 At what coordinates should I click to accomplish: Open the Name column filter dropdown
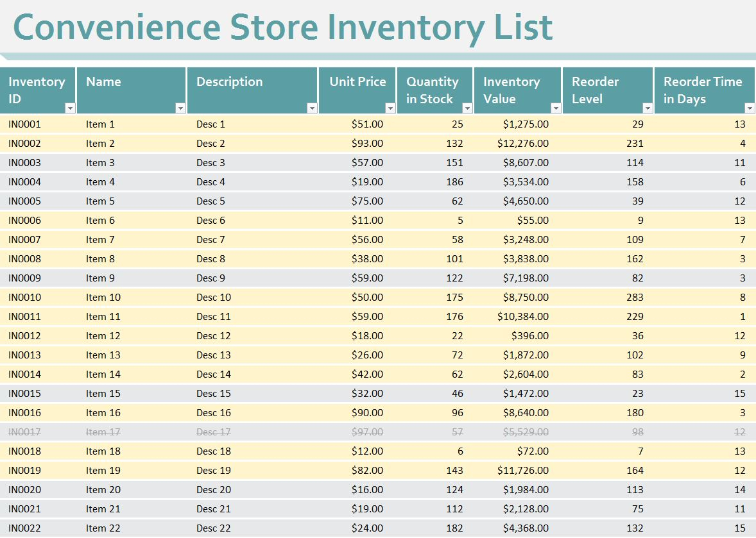[180, 108]
